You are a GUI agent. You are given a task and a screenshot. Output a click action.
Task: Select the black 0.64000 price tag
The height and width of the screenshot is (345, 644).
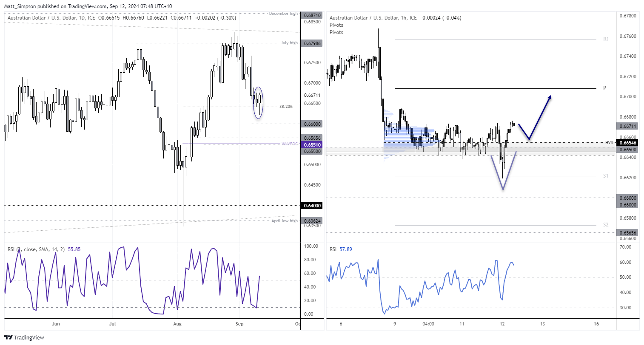coord(312,206)
